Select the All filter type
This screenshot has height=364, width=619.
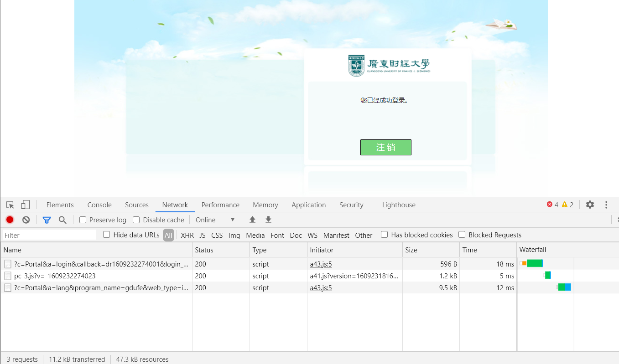click(168, 235)
